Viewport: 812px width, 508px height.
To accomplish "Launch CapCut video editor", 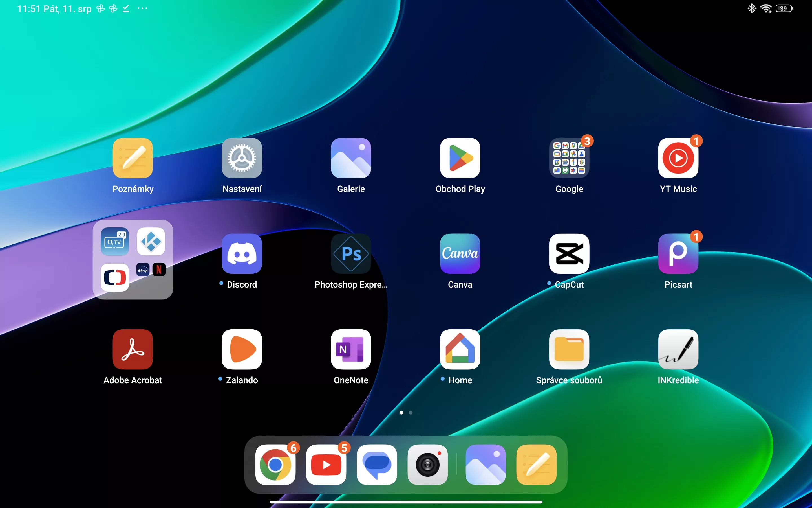I will [x=569, y=254].
